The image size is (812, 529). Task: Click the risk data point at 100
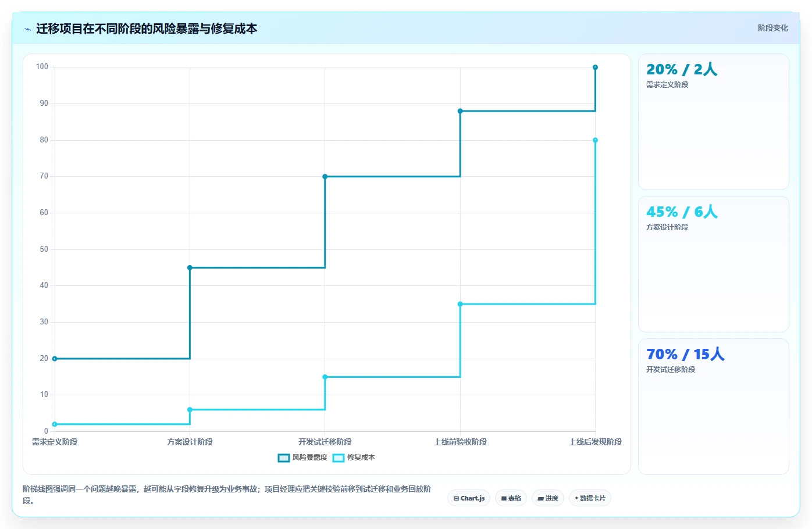click(x=595, y=67)
